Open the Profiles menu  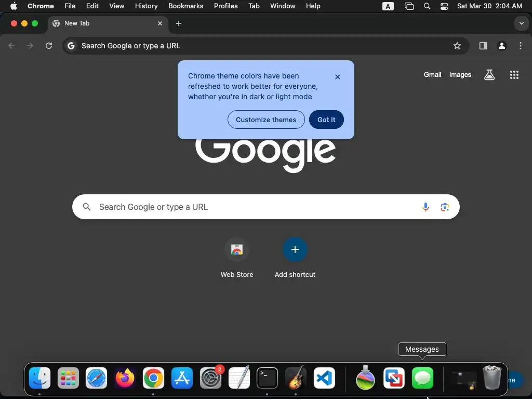225,6
